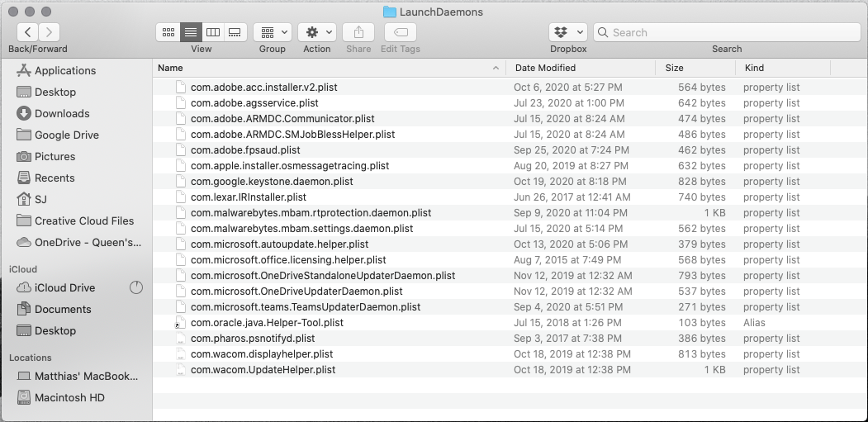This screenshot has width=868, height=422.
Task: Open the Action gear menu
Action: pos(316,32)
